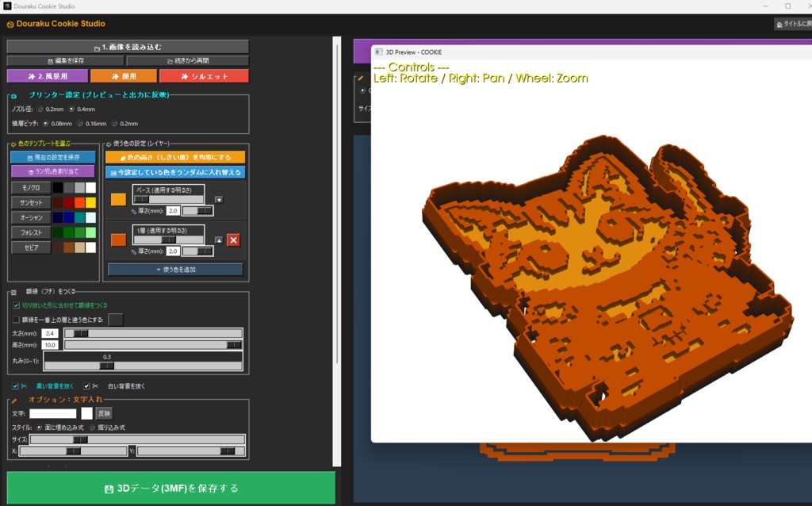Click the purple 'ランダム色割り当て' button
Viewport: 812px width, 506px height.
click(53, 171)
